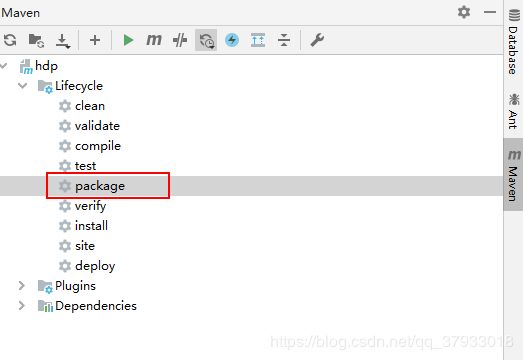Click Reload All Maven Projects icon

click(10, 40)
